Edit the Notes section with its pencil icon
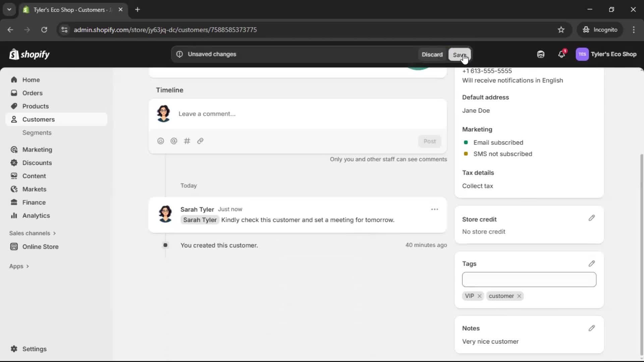The width and height of the screenshot is (644, 362). click(592, 328)
